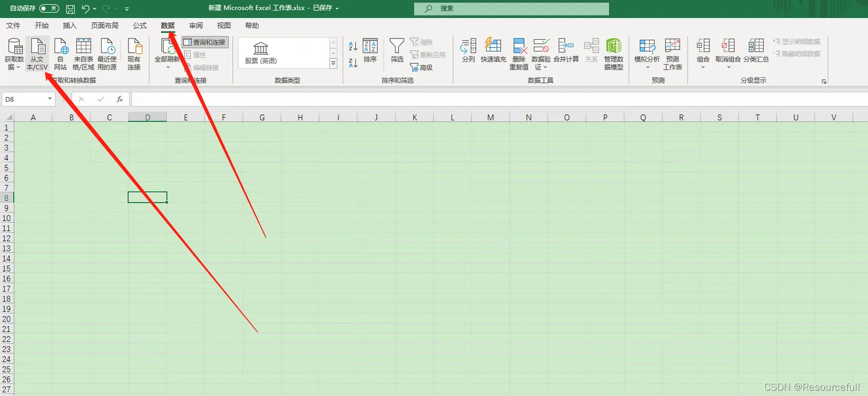The width and height of the screenshot is (868, 396).
Task: Click the Undo arrow icon
Action: pyautogui.click(x=86, y=9)
